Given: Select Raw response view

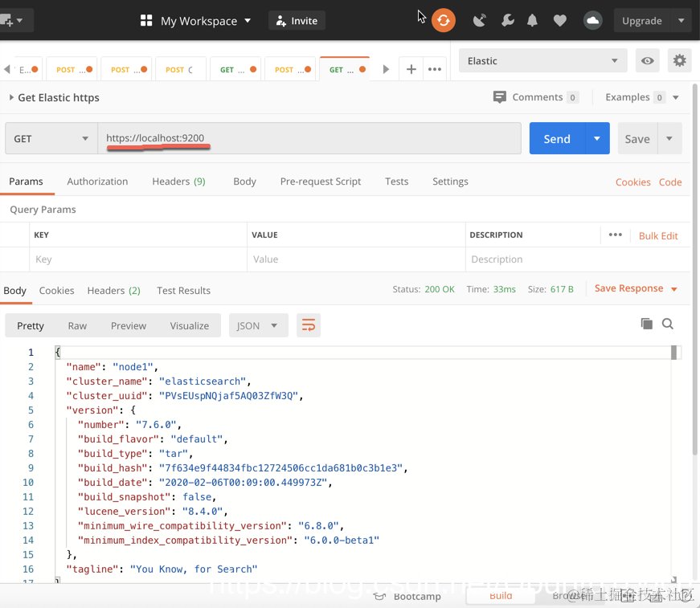Looking at the screenshot, I should (77, 325).
